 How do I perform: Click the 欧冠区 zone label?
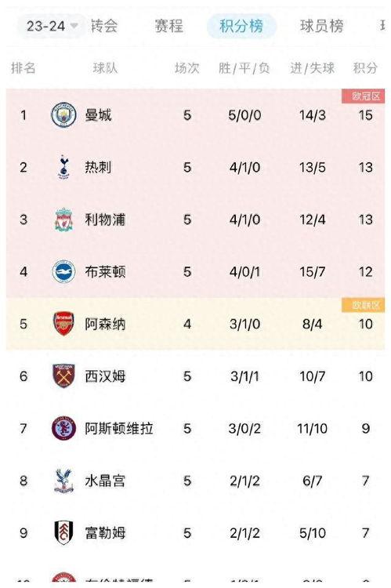pos(364,96)
